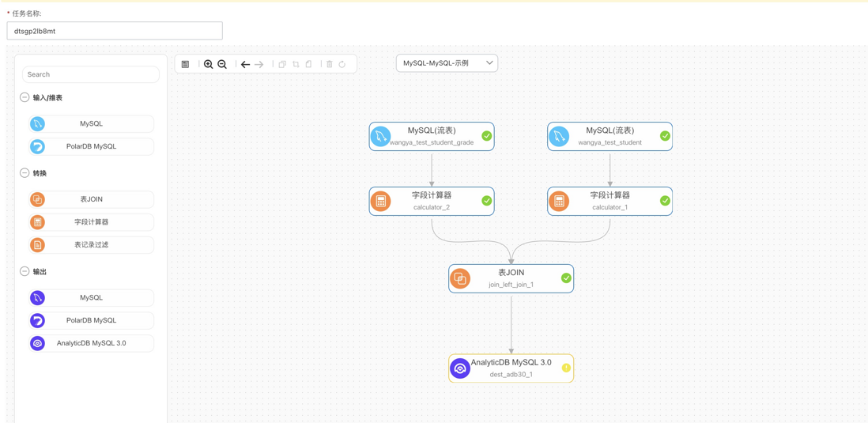Click the purple PolarDB icon under 输出

(x=37, y=320)
